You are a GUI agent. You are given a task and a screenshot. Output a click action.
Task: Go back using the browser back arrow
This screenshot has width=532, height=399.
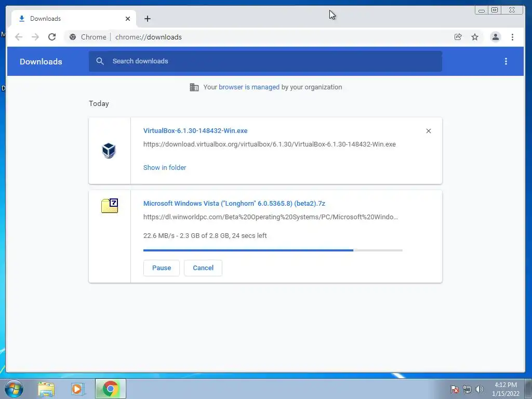click(19, 37)
